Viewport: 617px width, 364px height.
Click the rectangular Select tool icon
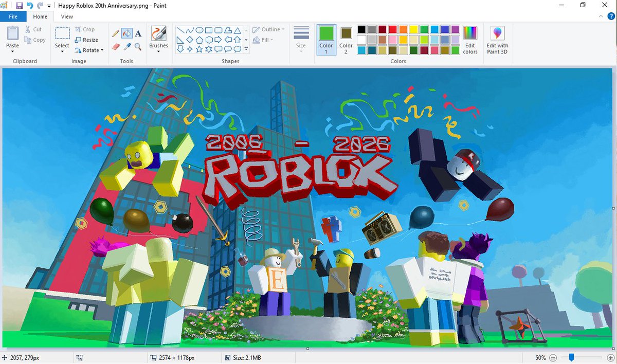click(62, 33)
